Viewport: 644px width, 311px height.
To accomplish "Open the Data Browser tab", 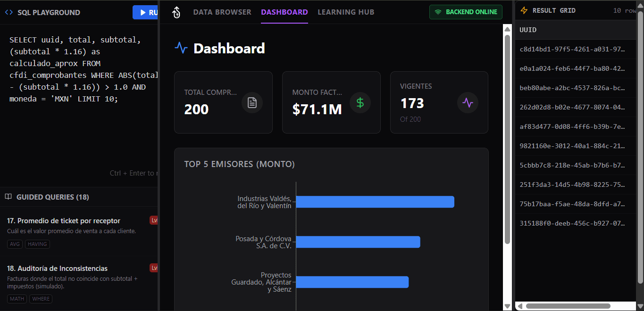I will pyautogui.click(x=222, y=12).
